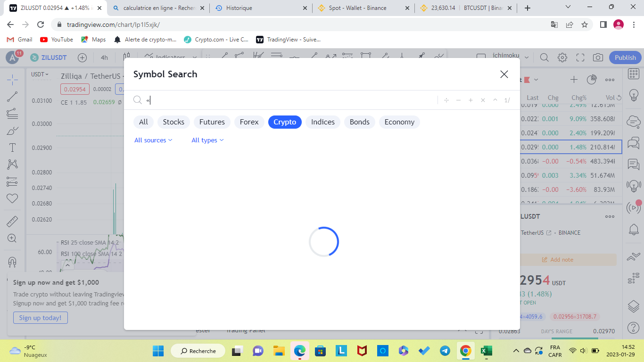Select the Forex filter chip

click(249, 122)
